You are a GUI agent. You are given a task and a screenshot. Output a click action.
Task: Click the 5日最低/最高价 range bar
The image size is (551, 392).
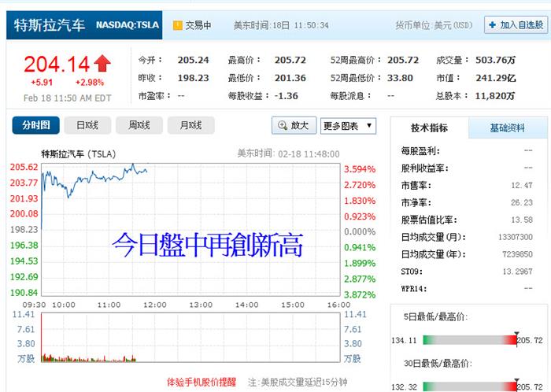click(x=470, y=340)
